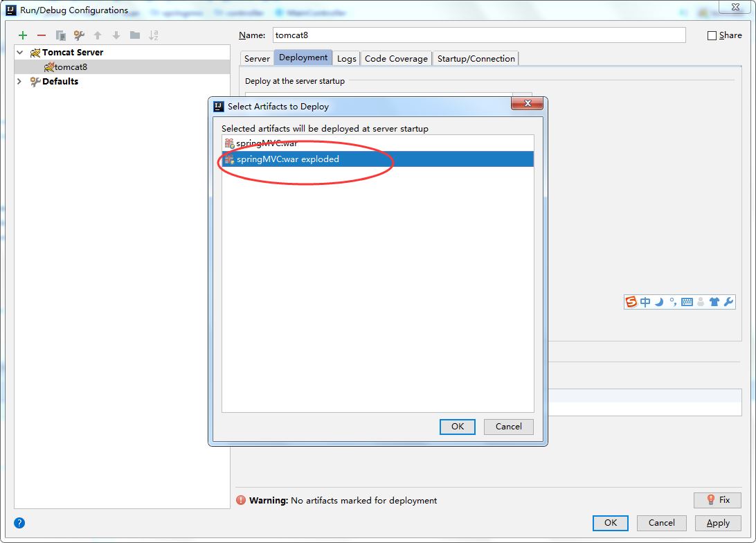Add new configuration with green plus icon
Viewport: 756px width, 543px height.
pos(23,35)
